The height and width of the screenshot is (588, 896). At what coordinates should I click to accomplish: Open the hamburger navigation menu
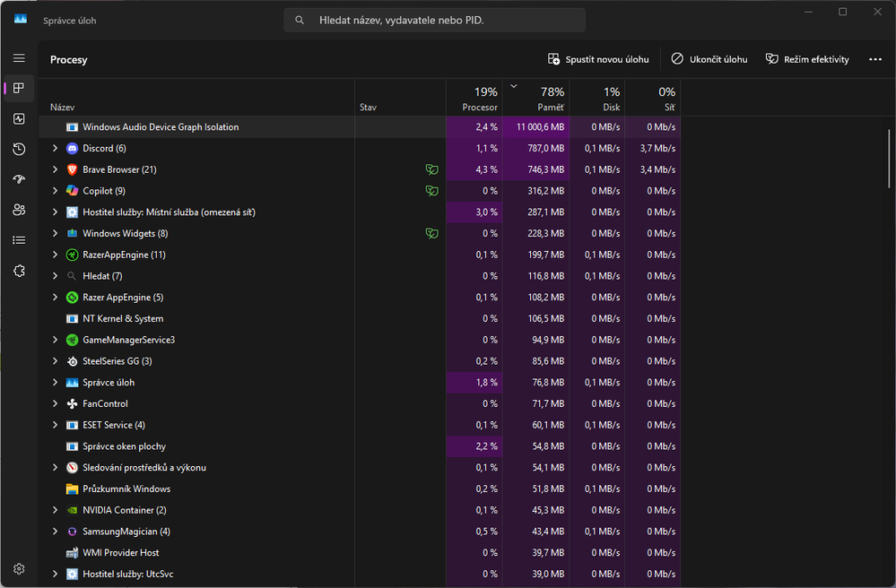tap(19, 57)
